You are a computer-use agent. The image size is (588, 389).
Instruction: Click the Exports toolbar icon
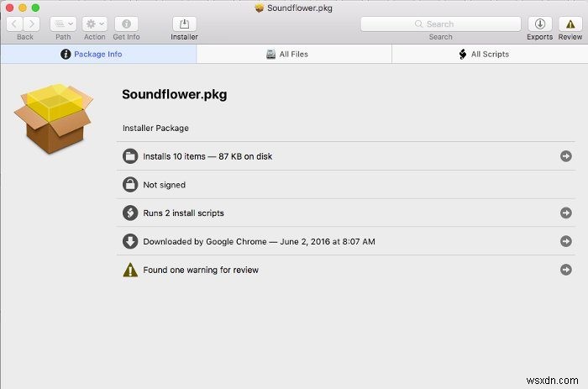coord(539,24)
